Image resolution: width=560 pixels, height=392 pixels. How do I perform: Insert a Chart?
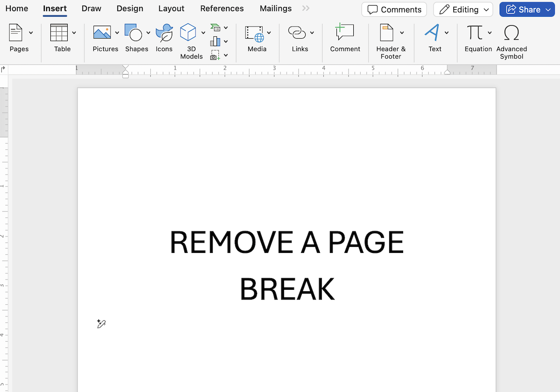(x=216, y=41)
